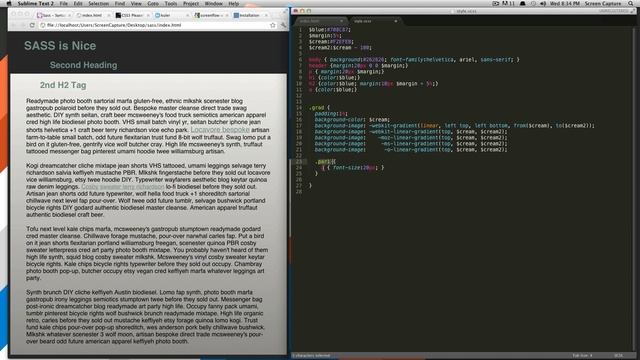Image resolution: width=640 pixels, height=360 pixels.
Task: Open the Find menu
Action: pos(120,3)
